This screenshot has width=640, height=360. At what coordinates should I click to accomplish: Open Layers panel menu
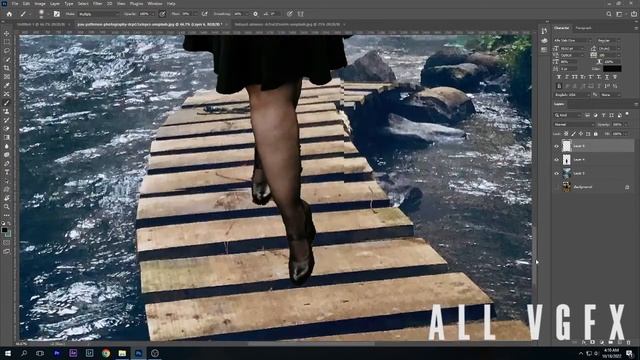coord(636,105)
